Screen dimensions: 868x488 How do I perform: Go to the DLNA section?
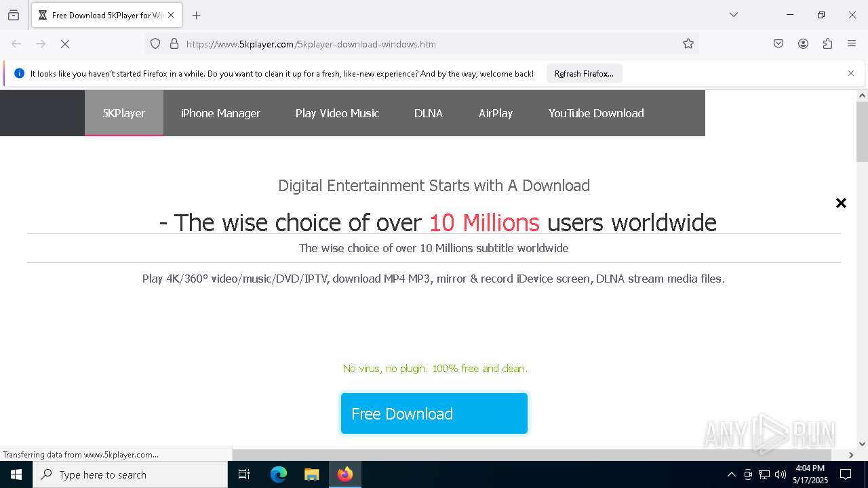tap(429, 113)
